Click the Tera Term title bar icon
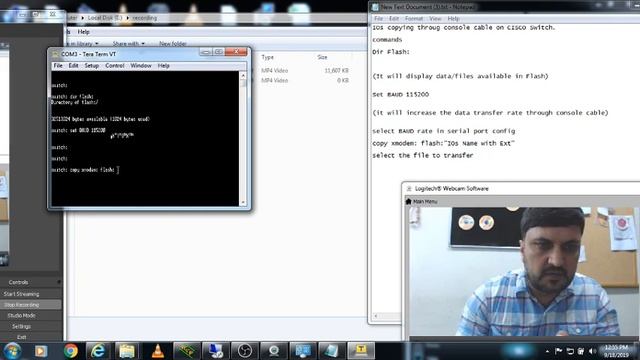 tap(56, 54)
